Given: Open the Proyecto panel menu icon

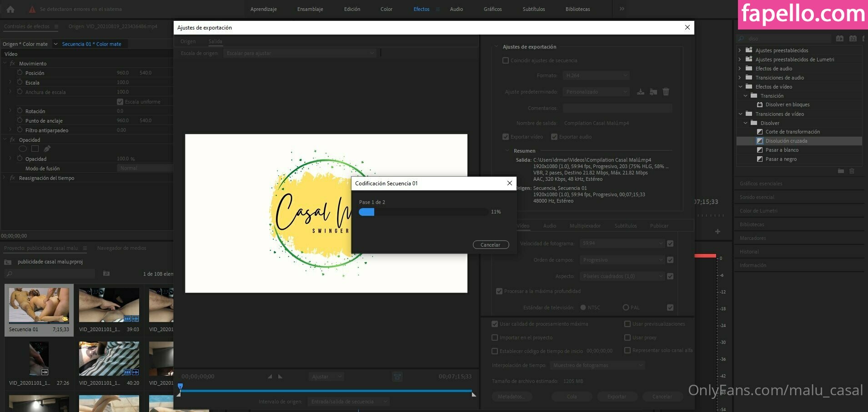Looking at the screenshot, I should 85,248.
